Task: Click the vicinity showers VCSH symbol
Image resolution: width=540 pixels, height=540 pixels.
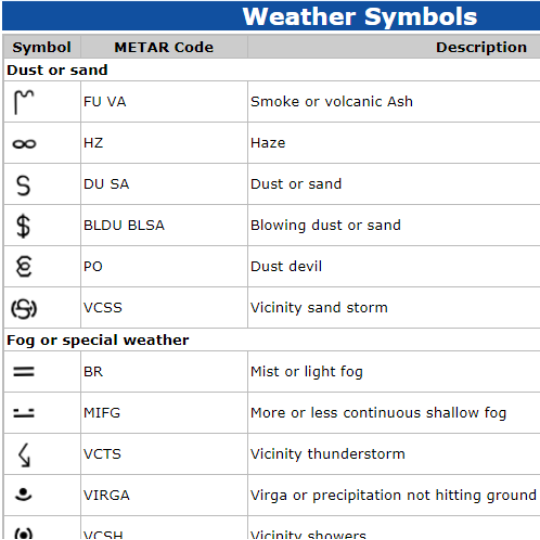Action: pyautogui.click(x=24, y=533)
